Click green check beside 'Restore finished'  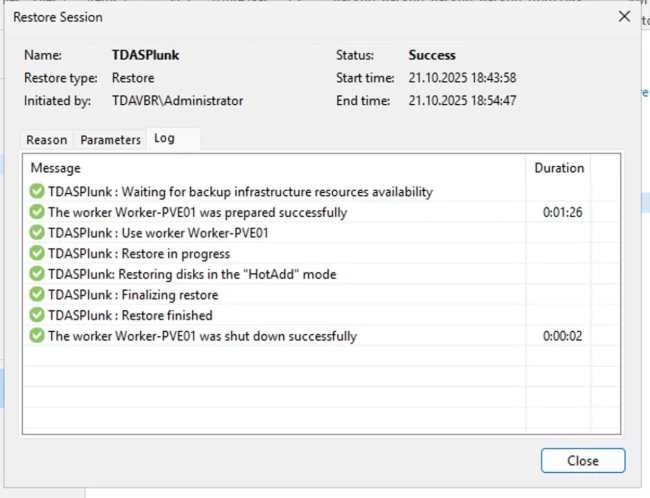[37, 315]
